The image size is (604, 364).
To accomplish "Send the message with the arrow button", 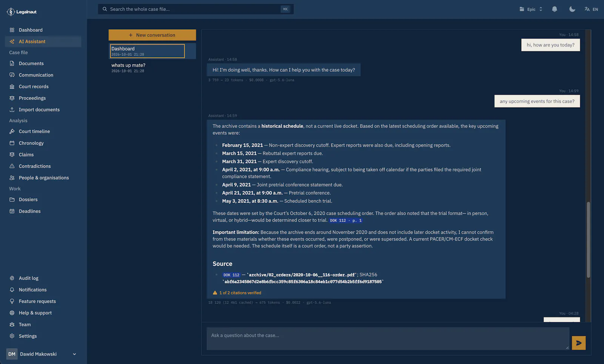I will pos(579,343).
